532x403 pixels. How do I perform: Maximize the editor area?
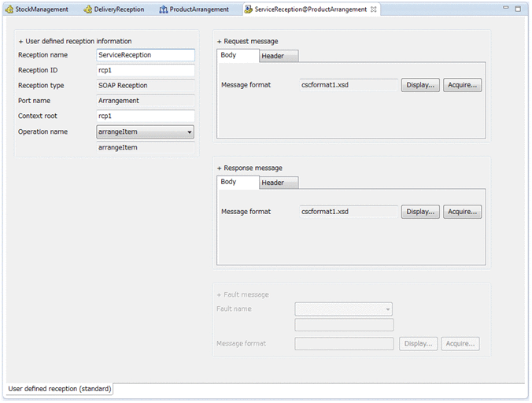pyautogui.click(x=519, y=9)
